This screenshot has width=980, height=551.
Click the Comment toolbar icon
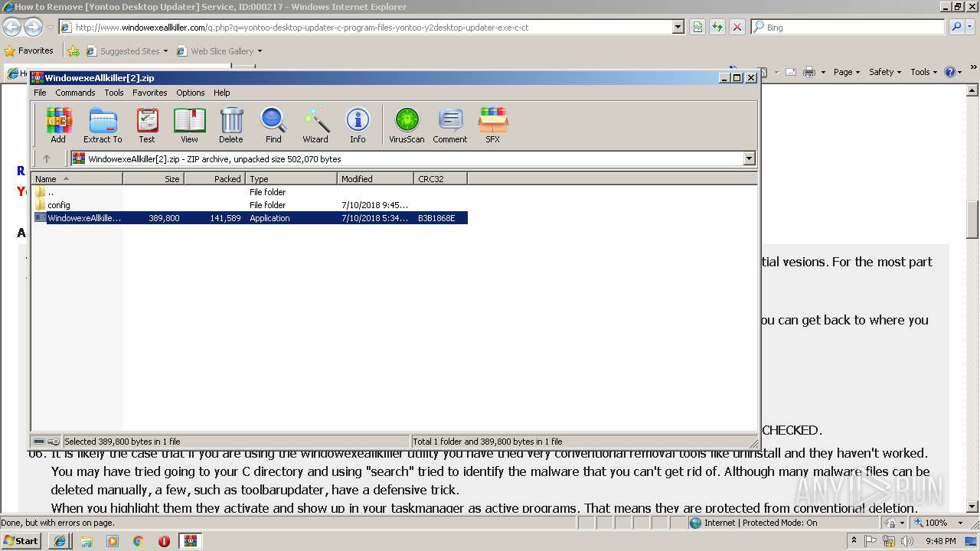(450, 125)
